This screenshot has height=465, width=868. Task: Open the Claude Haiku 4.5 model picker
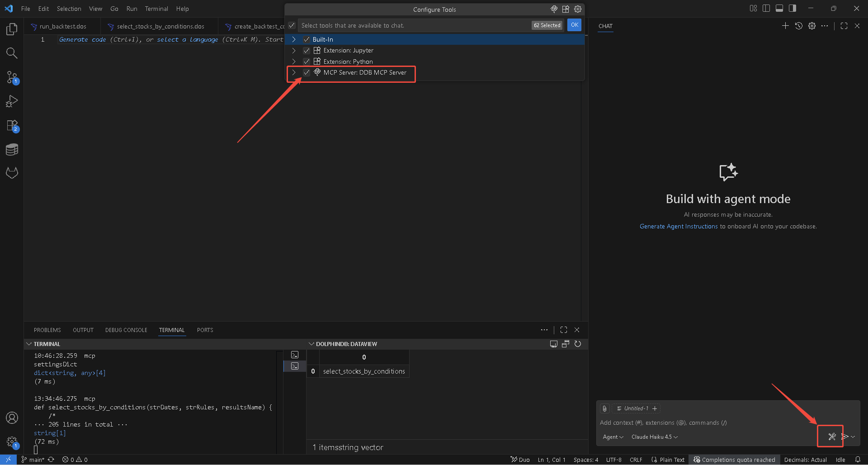point(654,437)
